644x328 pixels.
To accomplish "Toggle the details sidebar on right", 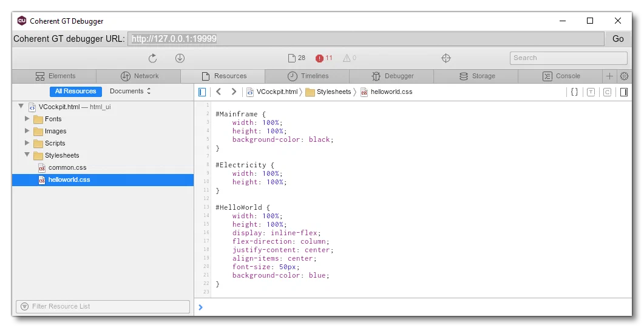I will tap(624, 92).
